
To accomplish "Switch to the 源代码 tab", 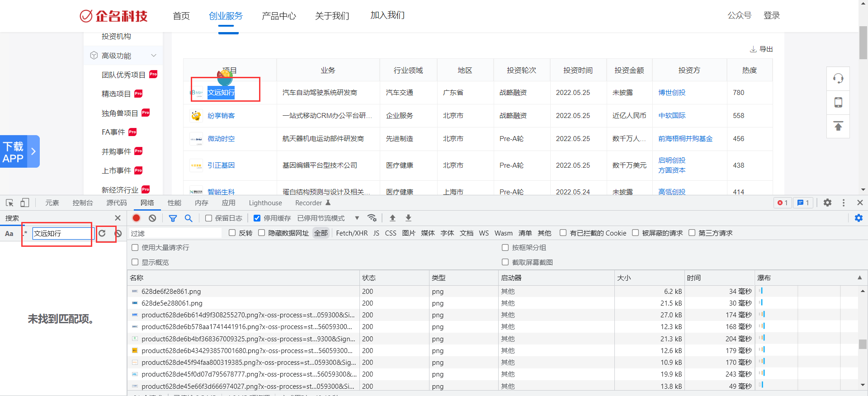I will tap(117, 203).
